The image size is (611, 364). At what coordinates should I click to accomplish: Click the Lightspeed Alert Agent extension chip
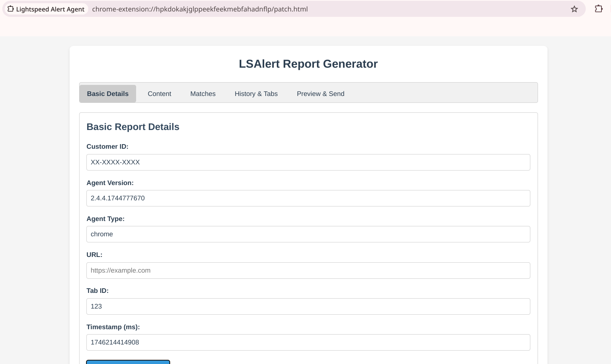[46, 9]
